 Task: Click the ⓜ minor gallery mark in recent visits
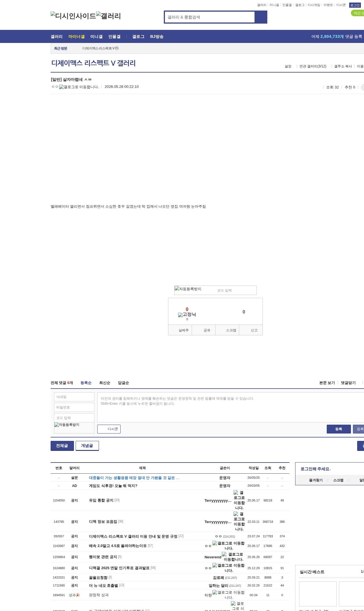click(x=117, y=48)
